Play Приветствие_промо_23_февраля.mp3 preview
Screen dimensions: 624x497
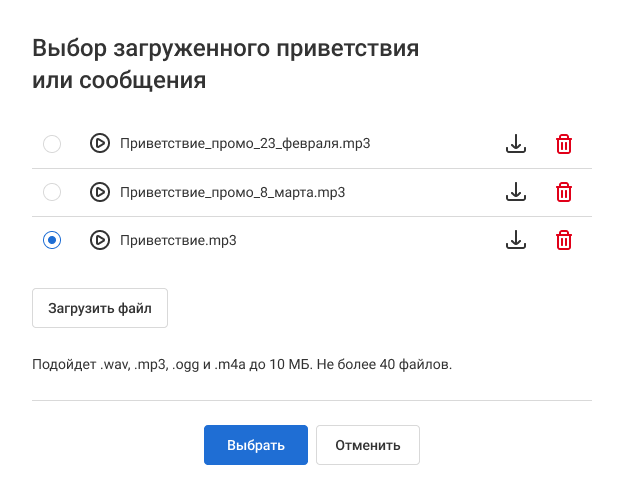pyautogui.click(x=100, y=144)
